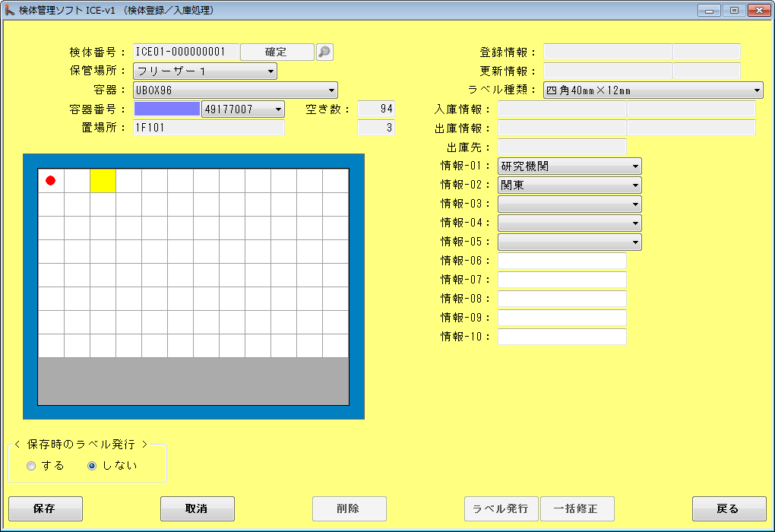Screen dimensions: 775x532
Task: Click the 出庫先 field
Action: click(x=562, y=147)
